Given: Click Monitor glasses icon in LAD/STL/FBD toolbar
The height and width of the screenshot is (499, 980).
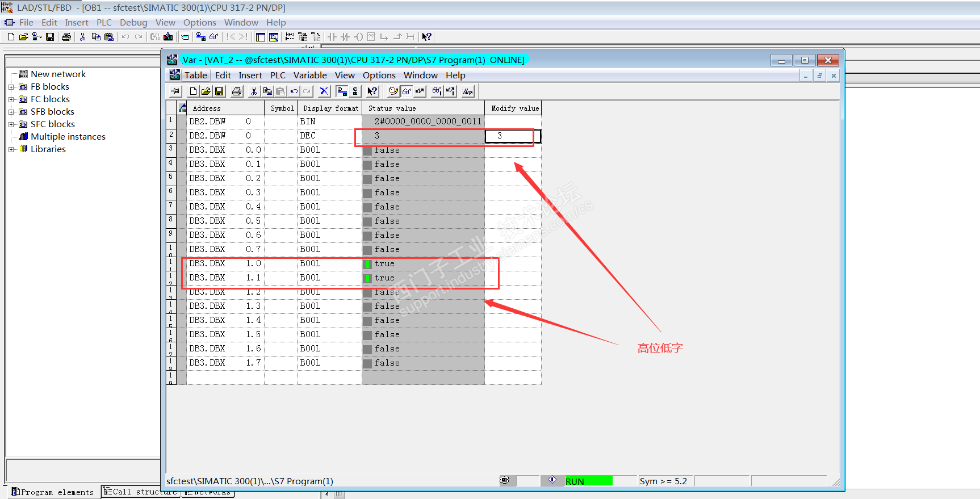Looking at the screenshot, I should point(213,37).
